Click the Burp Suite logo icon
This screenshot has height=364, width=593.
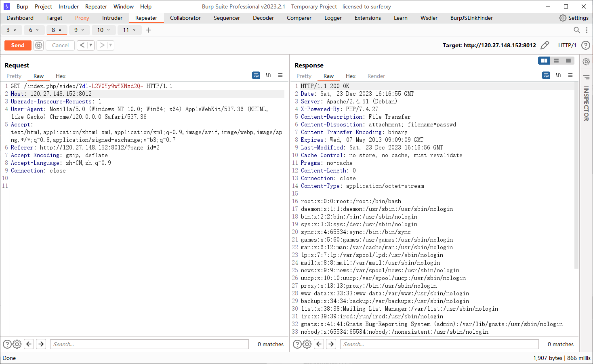[x=6, y=6]
